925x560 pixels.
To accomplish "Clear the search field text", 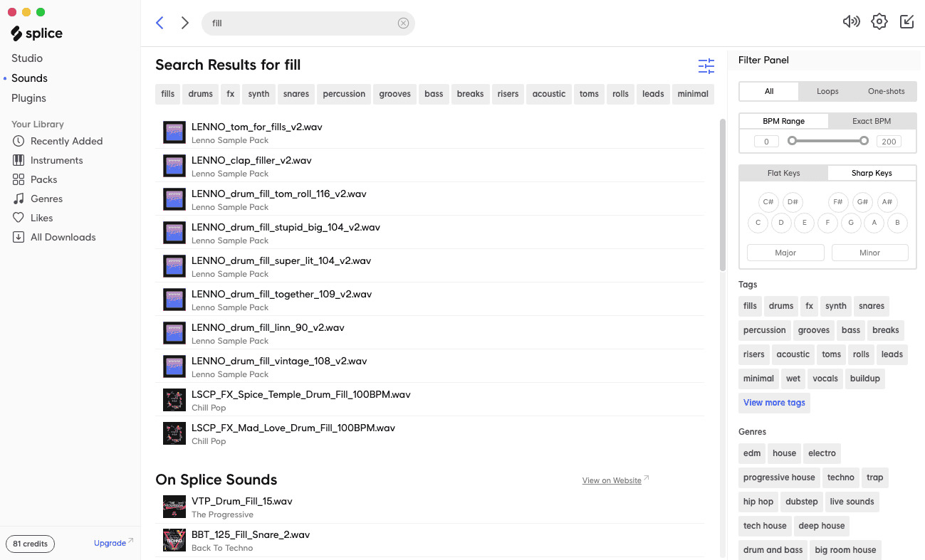I will click(x=403, y=23).
